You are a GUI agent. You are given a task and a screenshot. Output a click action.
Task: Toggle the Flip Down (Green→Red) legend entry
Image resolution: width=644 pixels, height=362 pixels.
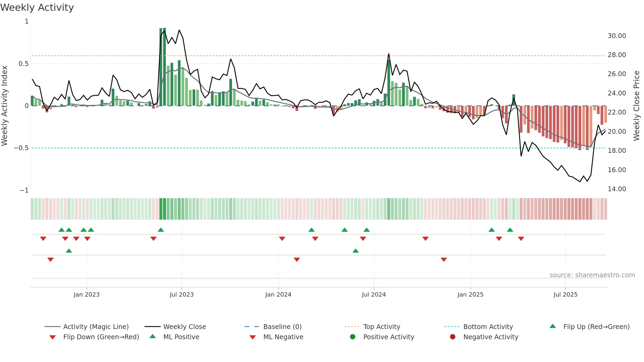(x=94, y=337)
